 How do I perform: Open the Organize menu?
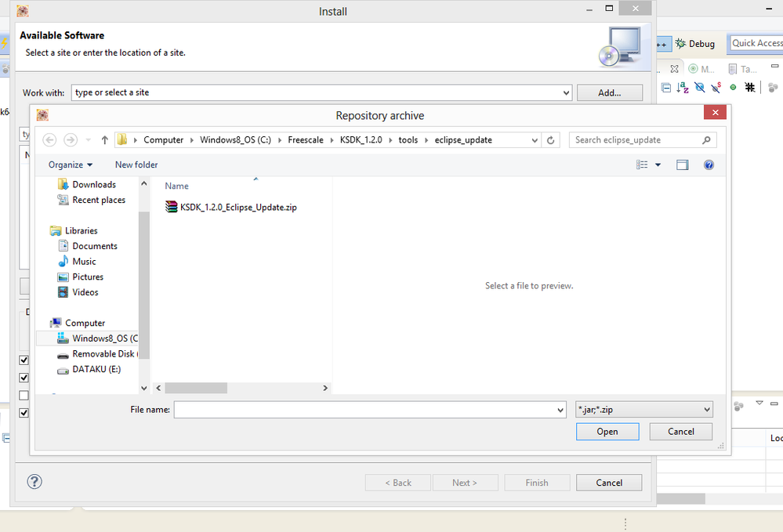(x=71, y=165)
